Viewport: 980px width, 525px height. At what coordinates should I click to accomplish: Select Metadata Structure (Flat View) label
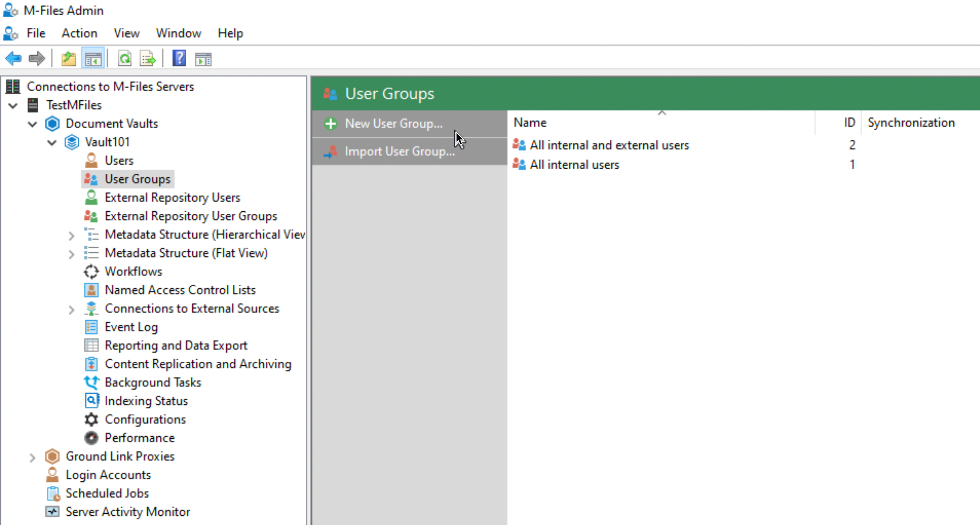tap(186, 253)
